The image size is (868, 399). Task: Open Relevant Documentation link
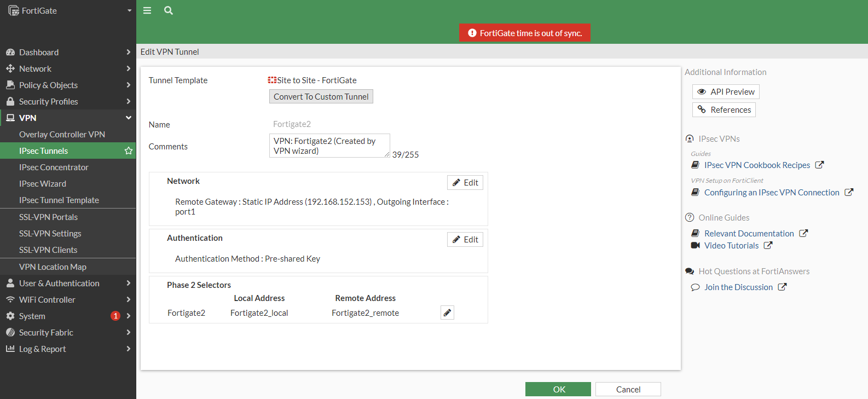coord(749,233)
